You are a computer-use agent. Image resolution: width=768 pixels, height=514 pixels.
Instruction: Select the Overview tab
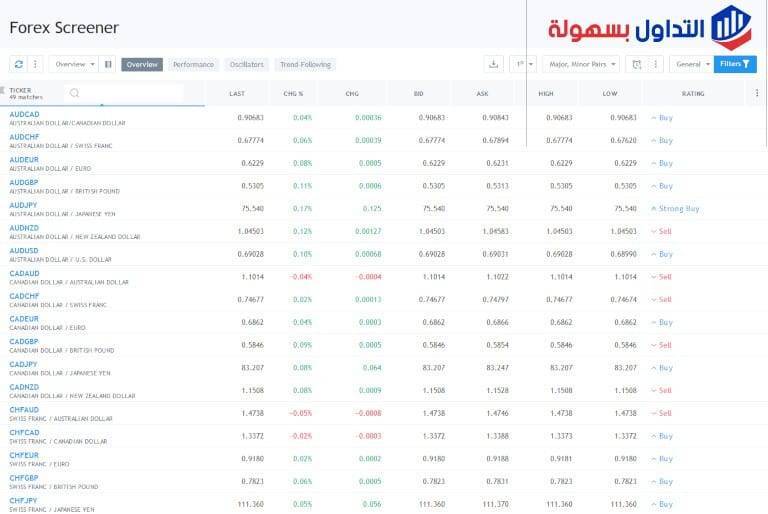[x=142, y=65]
